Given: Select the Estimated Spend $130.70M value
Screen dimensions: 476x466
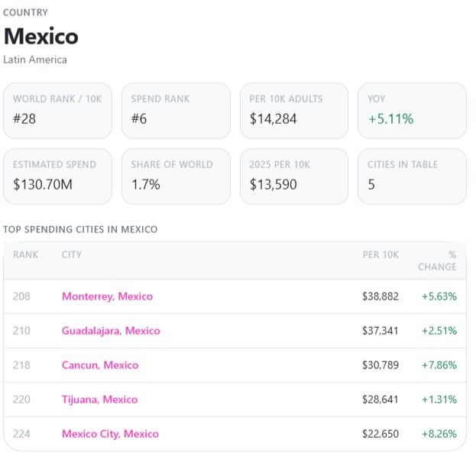Looking at the screenshot, I should click(43, 184).
